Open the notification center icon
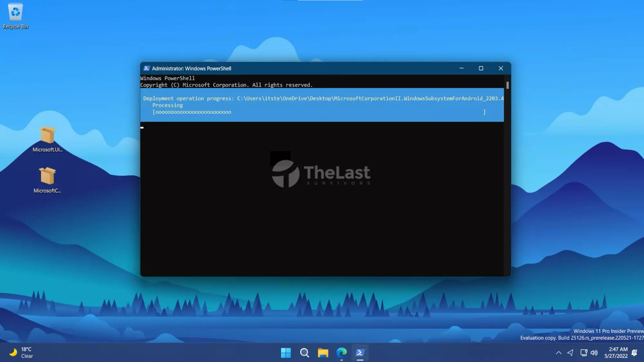Screen dimensions: 644x362 (x=634, y=353)
